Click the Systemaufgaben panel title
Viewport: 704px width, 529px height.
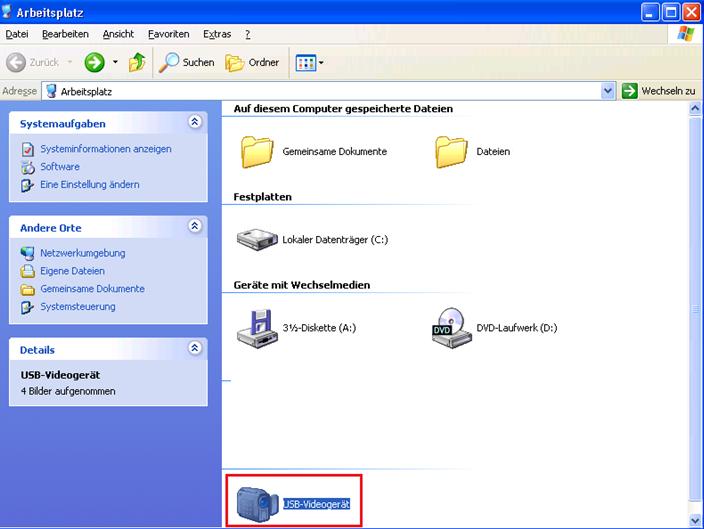click(x=62, y=124)
